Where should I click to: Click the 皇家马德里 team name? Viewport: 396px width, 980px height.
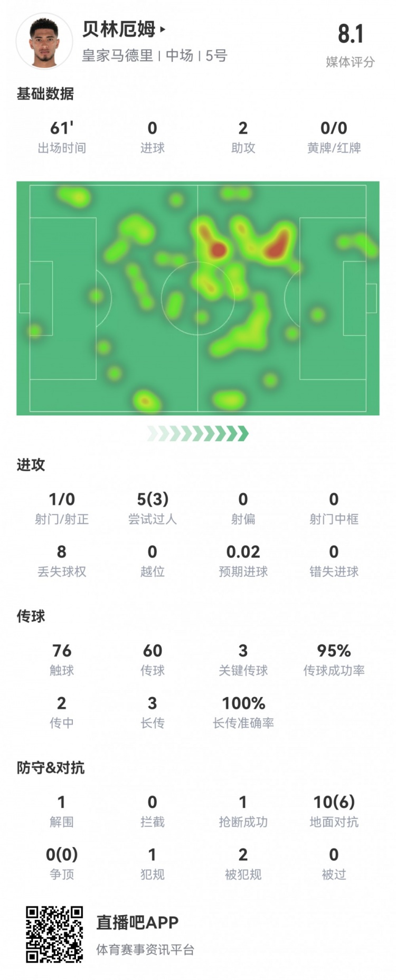pos(117,56)
